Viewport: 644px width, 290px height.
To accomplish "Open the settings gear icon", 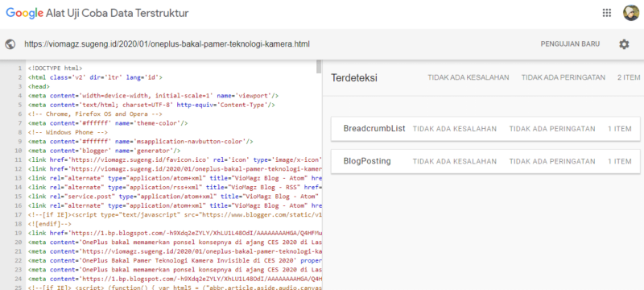I will (x=624, y=44).
